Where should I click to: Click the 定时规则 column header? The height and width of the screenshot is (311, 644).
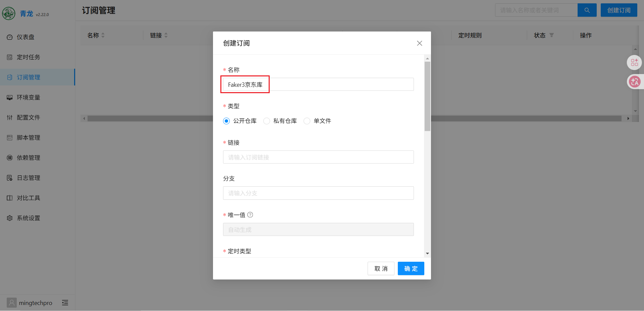coord(470,35)
